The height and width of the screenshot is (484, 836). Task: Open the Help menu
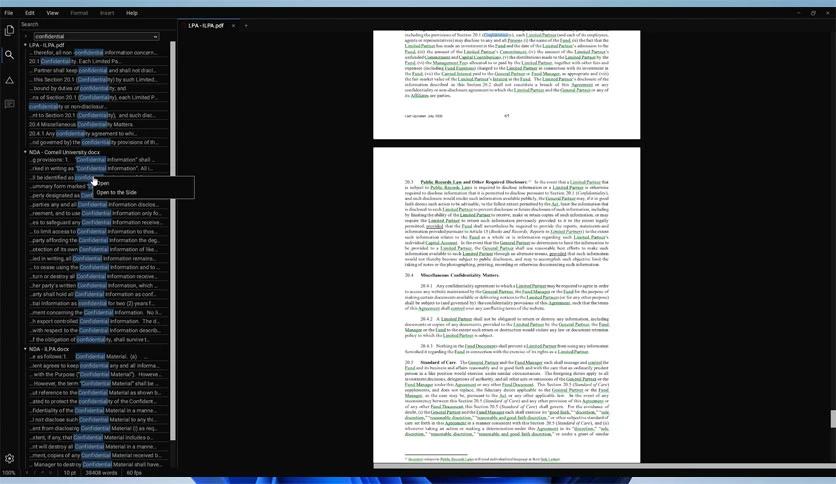click(132, 13)
